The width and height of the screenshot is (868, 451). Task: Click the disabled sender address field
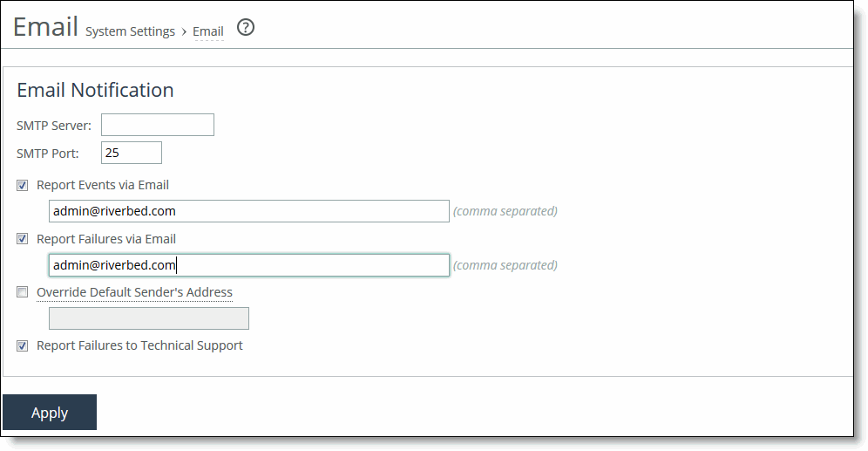click(149, 318)
